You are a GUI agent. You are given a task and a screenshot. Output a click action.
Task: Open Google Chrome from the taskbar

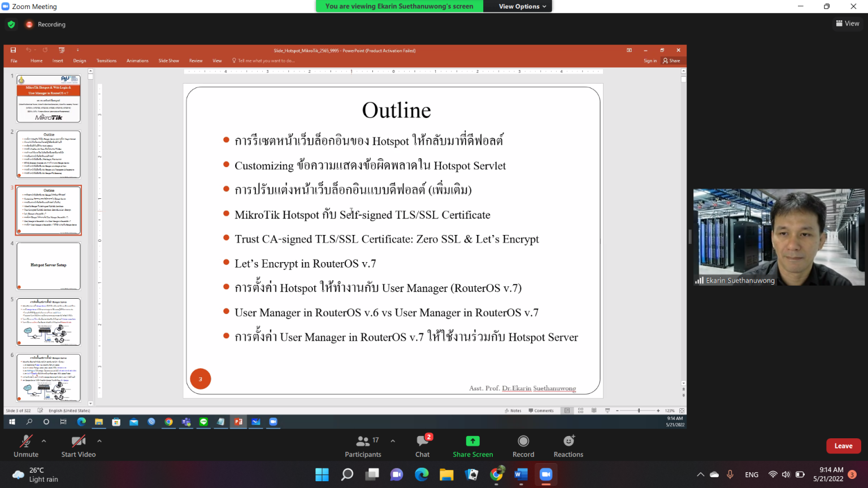(x=496, y=474)
